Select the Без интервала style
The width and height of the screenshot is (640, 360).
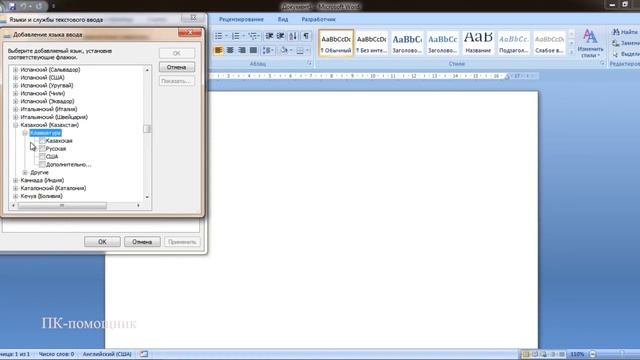(371, 43)
